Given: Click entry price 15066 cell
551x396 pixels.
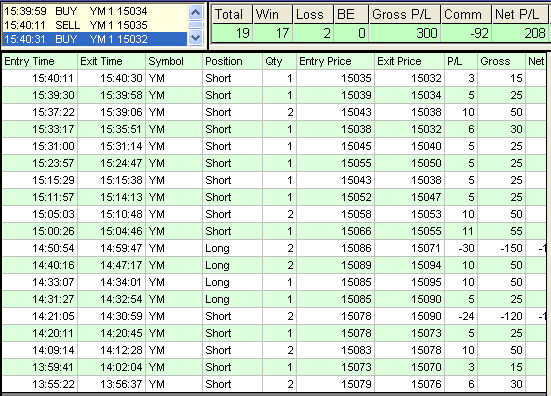Looking at the screenshot, I should tap(336, 231).
